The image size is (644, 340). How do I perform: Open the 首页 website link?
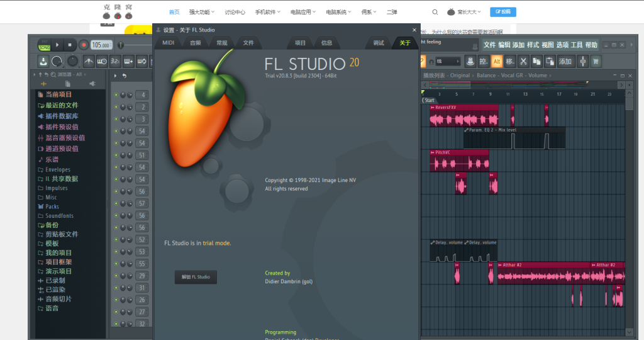pos(174,13)
